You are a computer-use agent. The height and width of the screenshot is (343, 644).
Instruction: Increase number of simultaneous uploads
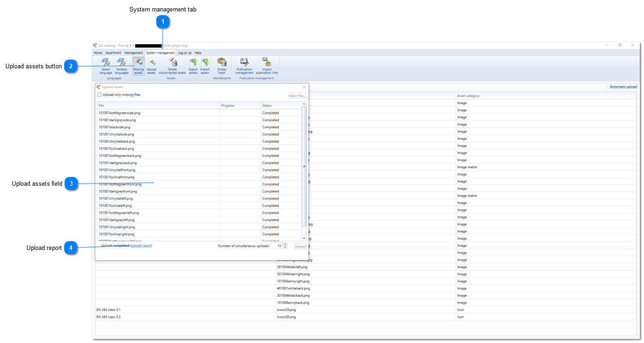click(x=285, y=244)
